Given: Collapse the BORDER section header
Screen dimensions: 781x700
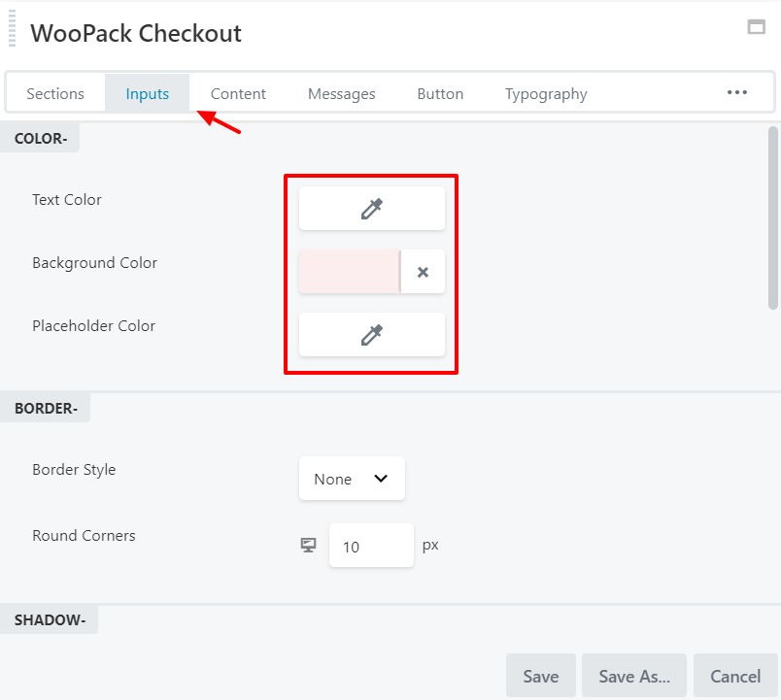Looking at the screenshot, I should (x=46, y=408).
